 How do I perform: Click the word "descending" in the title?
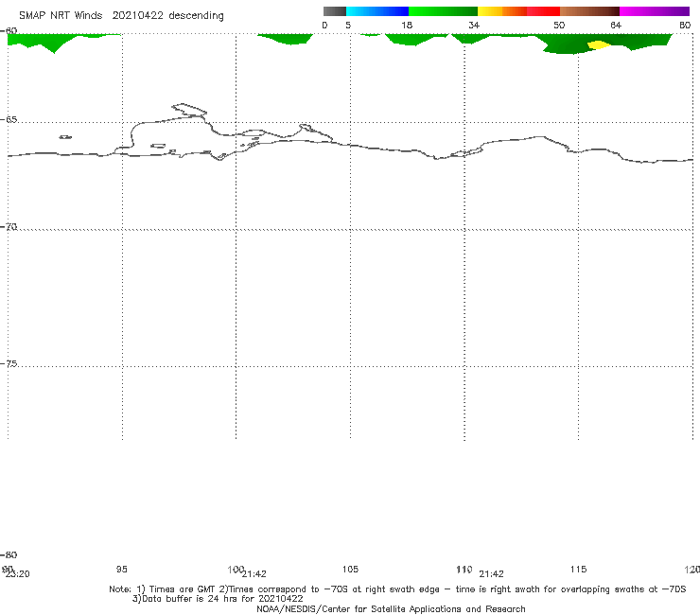[196, 16]
